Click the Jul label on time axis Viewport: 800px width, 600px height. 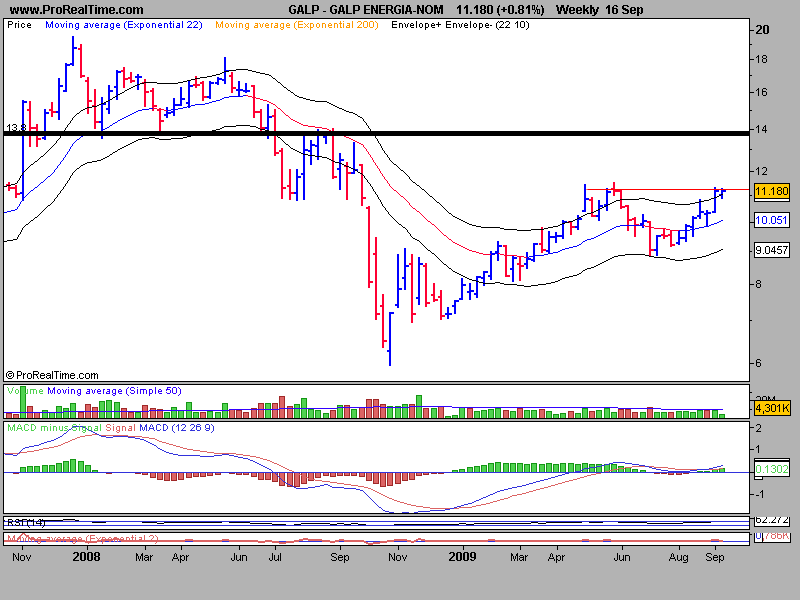pyautogui.click(x=275, y=557)
